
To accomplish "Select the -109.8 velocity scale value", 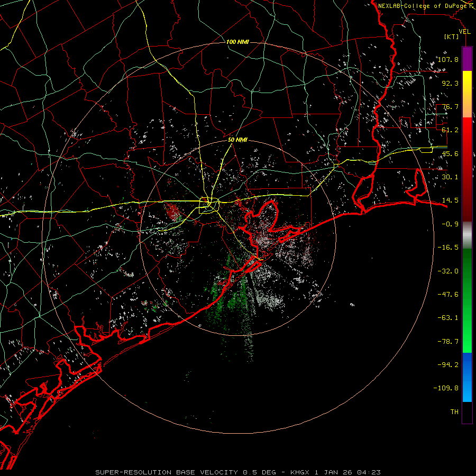I will coord(446,388).
